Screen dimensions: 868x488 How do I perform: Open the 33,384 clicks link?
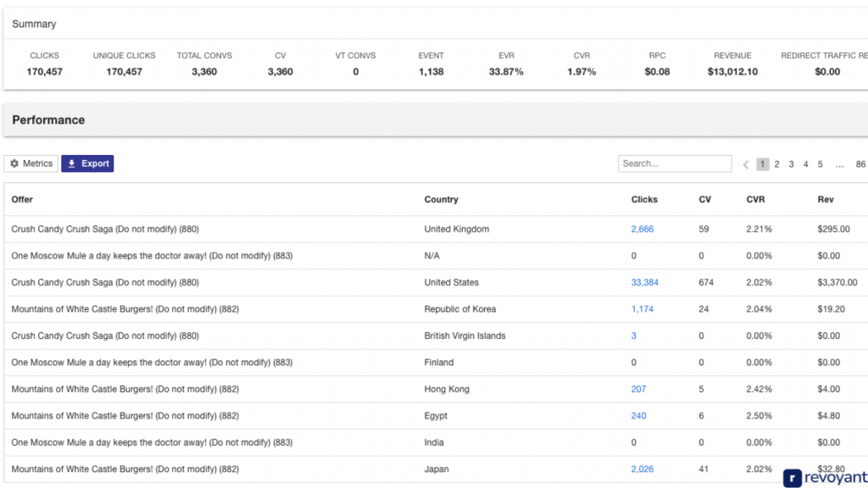[645, 282]
